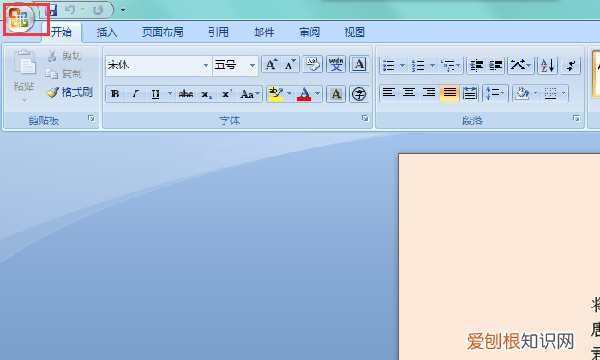This screenshot has height=360, width=600.
Task: Expand bullet list style dropdown
Action: (402, 65)
